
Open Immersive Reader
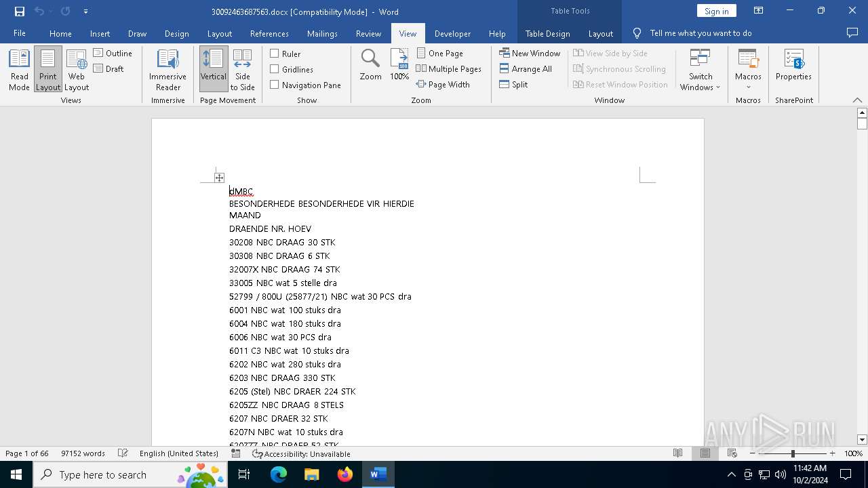[x=167, y=70]
